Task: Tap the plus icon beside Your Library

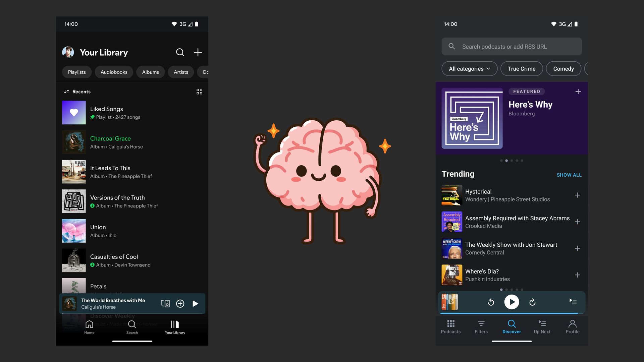Action: (x=198, y=52)
